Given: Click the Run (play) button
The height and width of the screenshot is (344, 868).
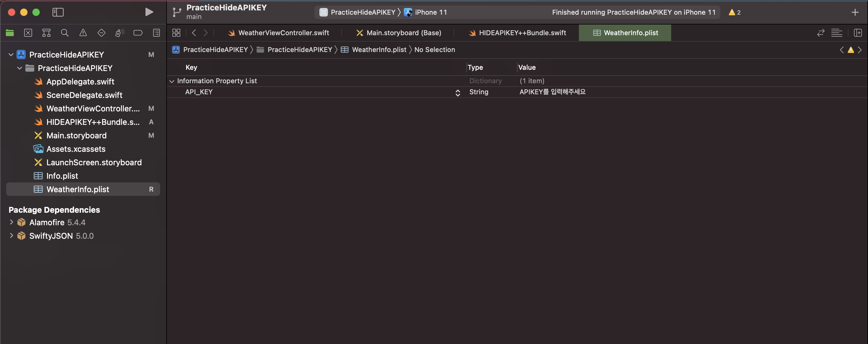Looking at the screenshot, I should pyautogui.click(x=149, y=12).
